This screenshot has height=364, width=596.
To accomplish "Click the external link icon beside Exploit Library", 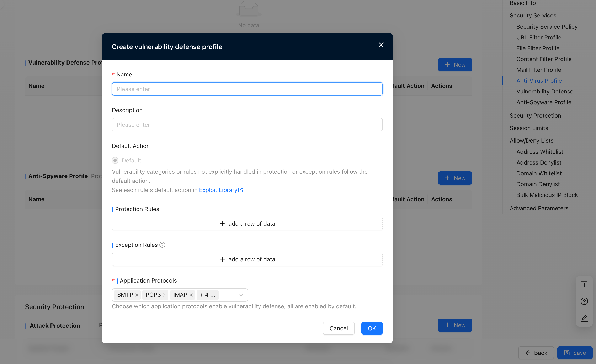I will [x=240, y=190].
